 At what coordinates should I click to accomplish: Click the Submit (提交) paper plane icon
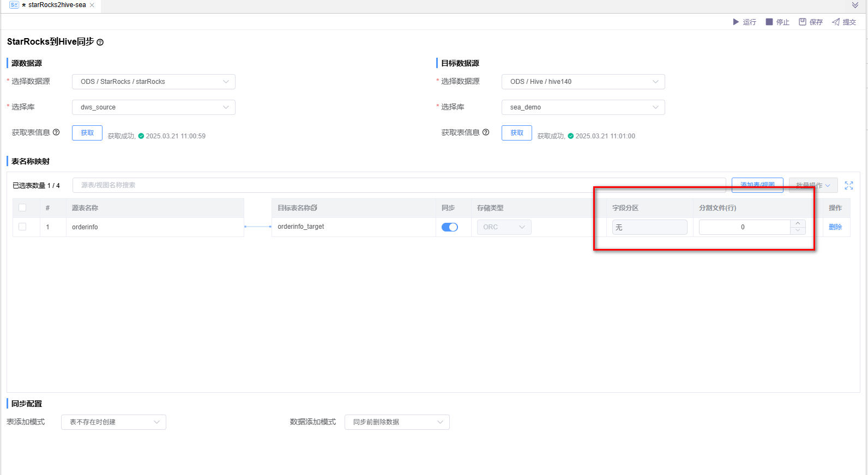coord(836,22)
